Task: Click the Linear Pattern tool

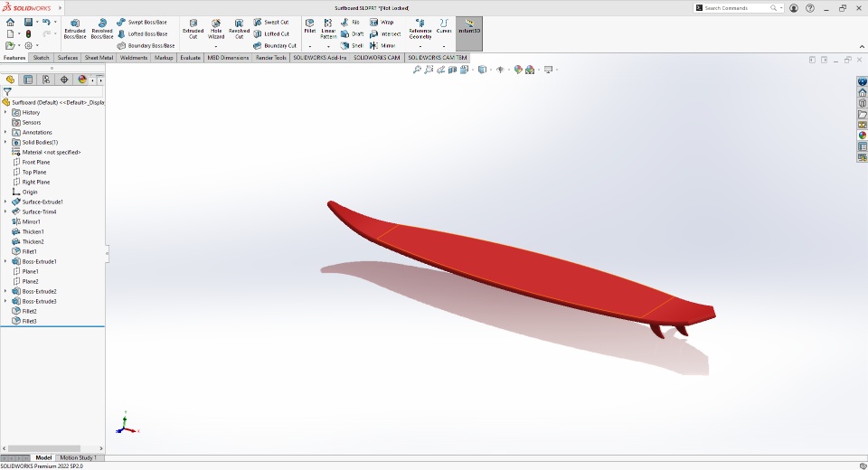Action: point(327,29)
